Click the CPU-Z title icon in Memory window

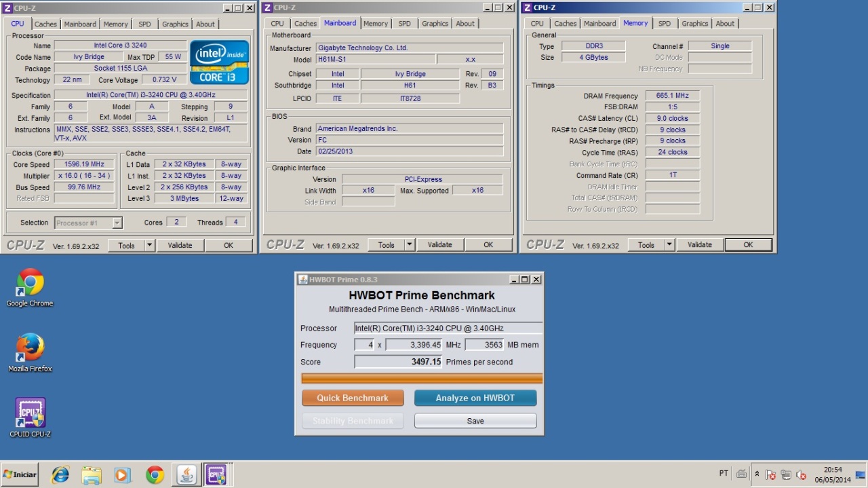(527, 7)
